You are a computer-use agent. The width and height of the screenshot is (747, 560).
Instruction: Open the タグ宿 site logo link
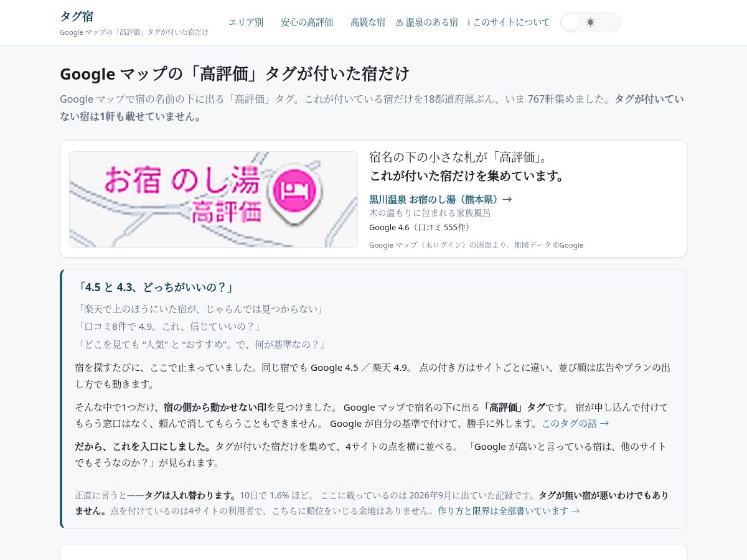pyautogui.click(x=77, y=17)
